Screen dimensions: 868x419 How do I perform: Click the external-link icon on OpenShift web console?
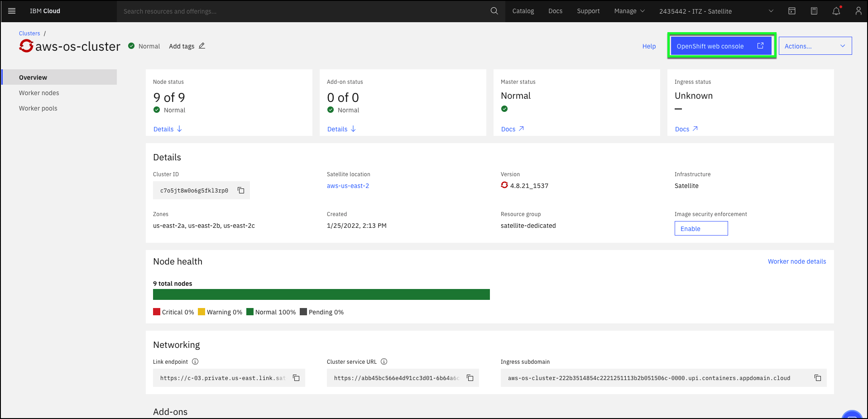click(760, 46)
